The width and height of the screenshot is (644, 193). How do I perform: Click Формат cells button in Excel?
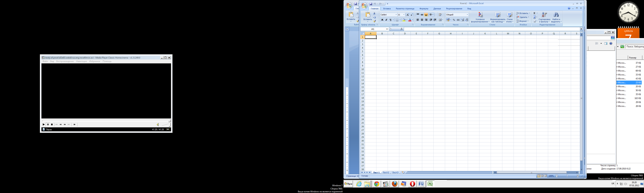click(523, 21)
